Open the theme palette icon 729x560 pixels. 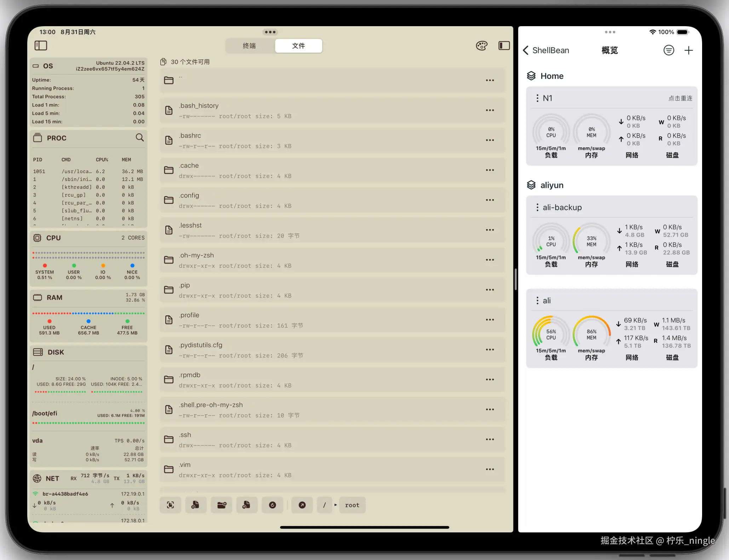pos(481,46)
